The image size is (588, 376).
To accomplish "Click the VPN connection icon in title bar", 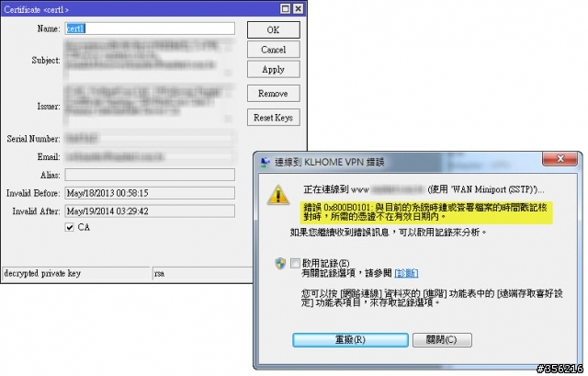I will [266, 162].
